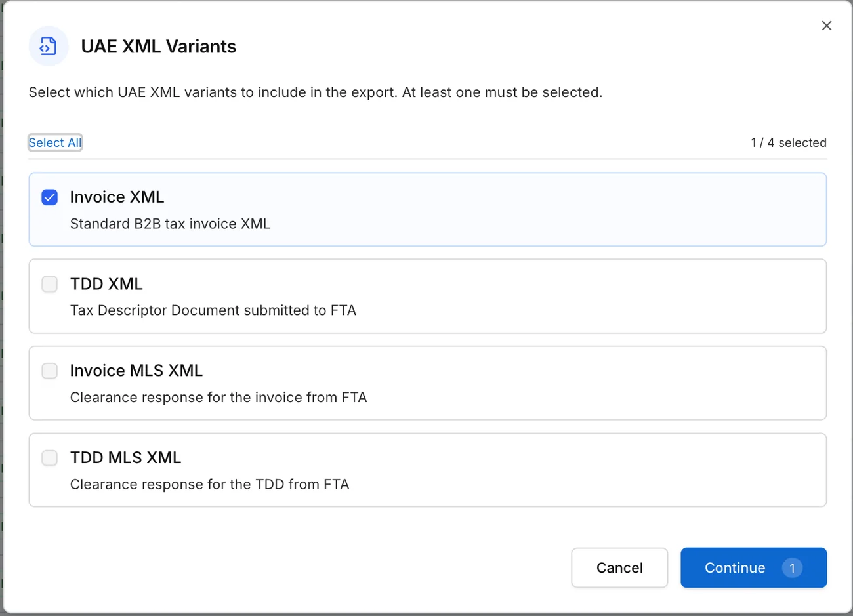Click 'Clearance response for the TDD from FTA'
Image resolution: width=853 pixels, height=616 pixels.
210,484
